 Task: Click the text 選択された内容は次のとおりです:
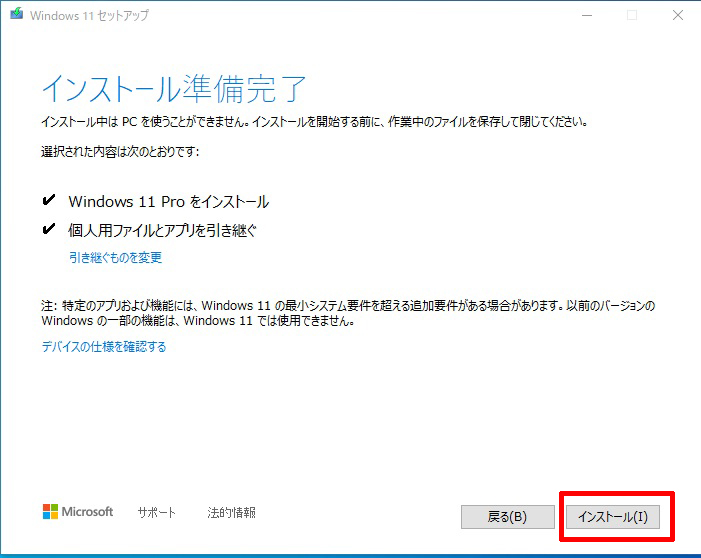tap(120, 152)
